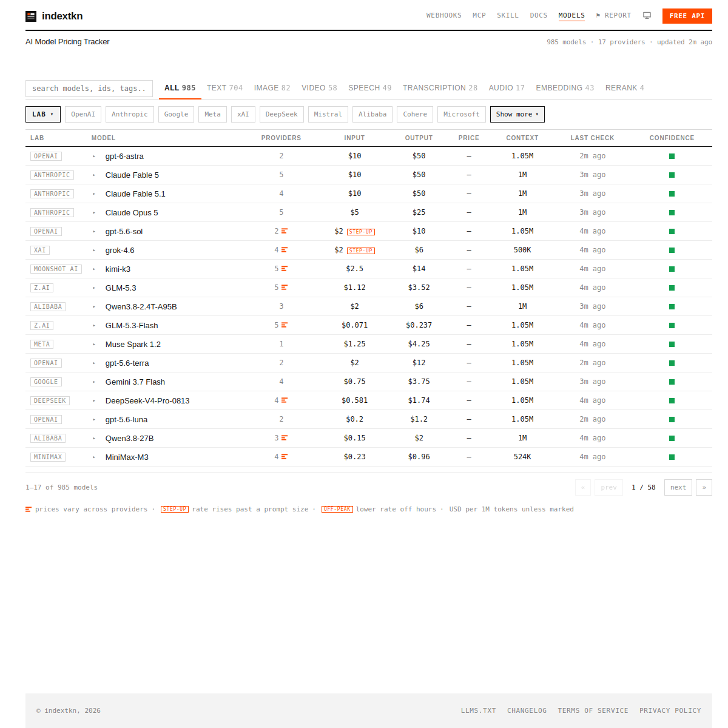Screen dimensions: 728x728
Task: Click the FREE API button
Action: pos(687,16)
